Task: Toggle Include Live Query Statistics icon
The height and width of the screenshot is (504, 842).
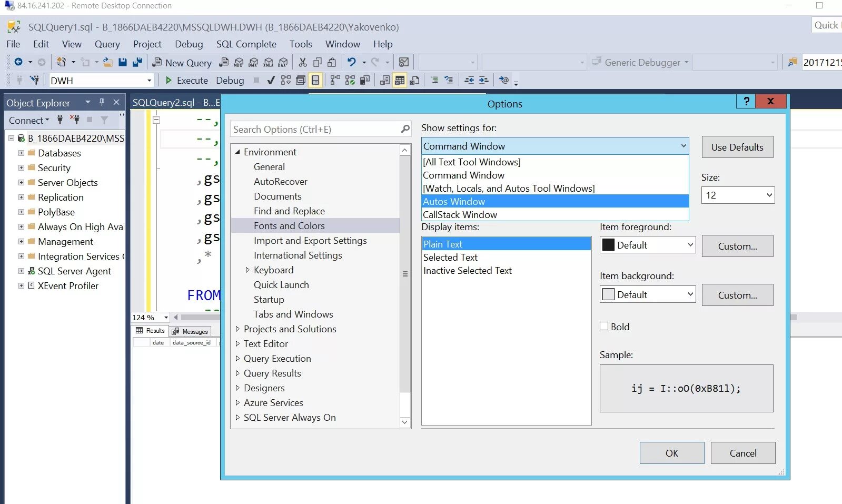Action: click(350, 80)
